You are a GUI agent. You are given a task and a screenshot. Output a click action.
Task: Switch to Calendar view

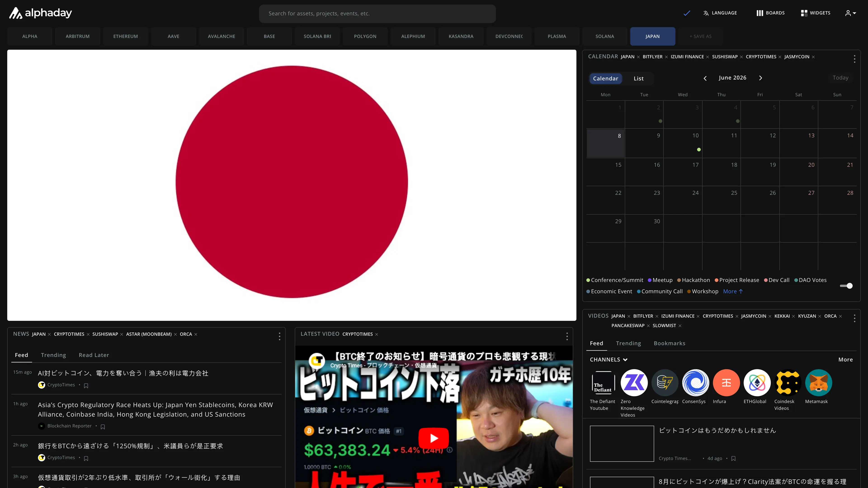point(606,78)
